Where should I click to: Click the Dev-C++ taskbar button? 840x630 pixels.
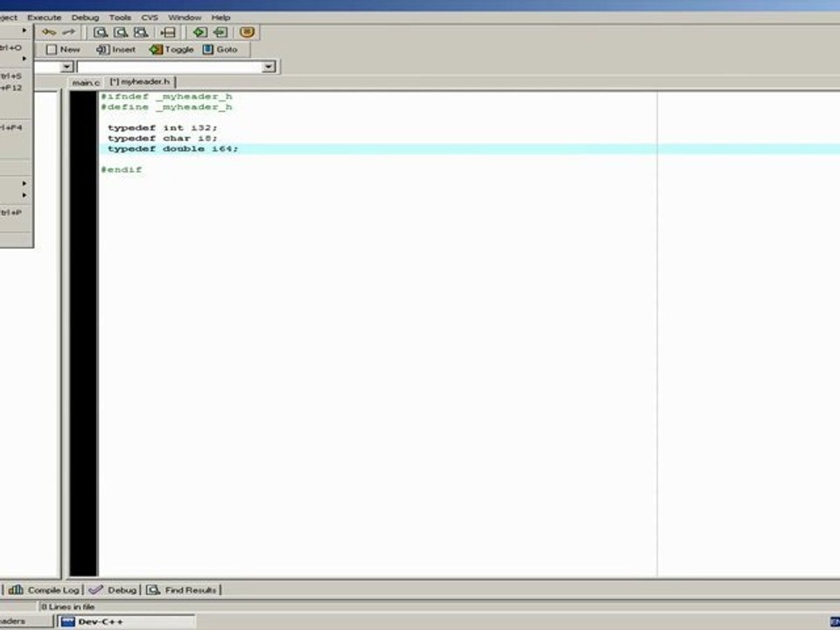[x=126, y=621]
